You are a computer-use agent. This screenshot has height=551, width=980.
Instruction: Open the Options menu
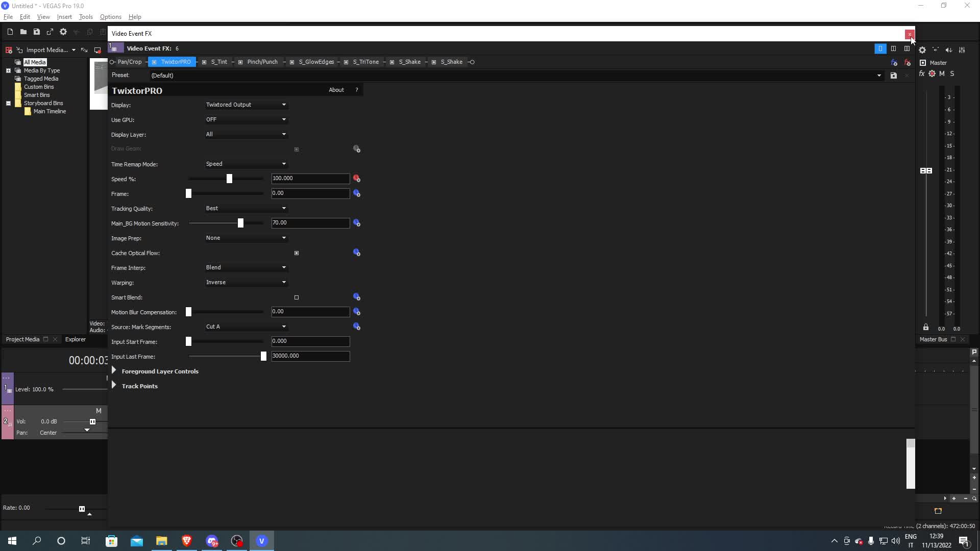click(110, 17)
